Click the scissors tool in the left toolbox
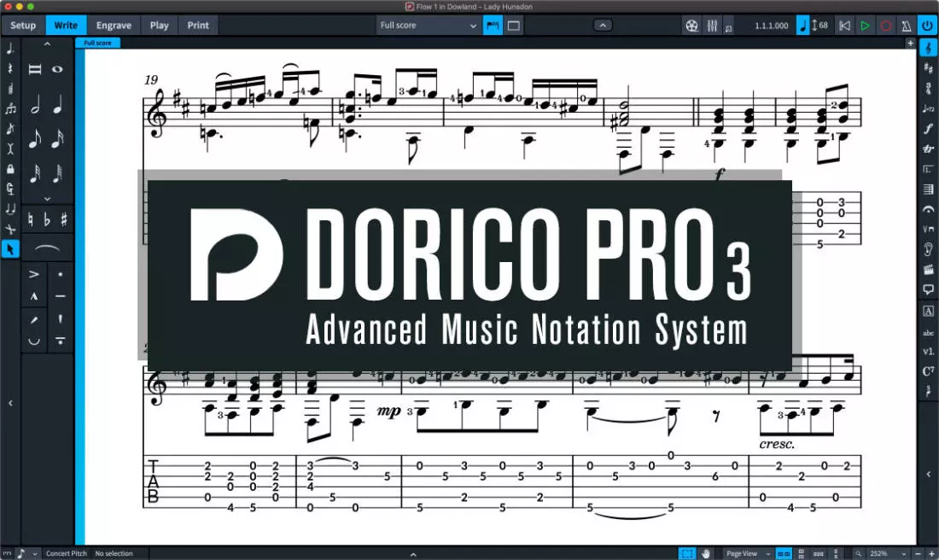939x560 pixels. tap(10, 230)
